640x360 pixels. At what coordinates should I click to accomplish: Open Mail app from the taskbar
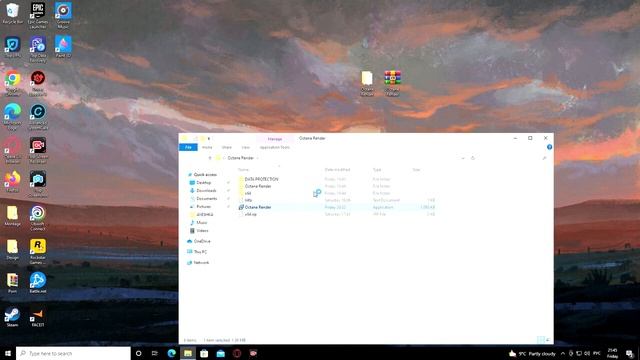(220, 353)
